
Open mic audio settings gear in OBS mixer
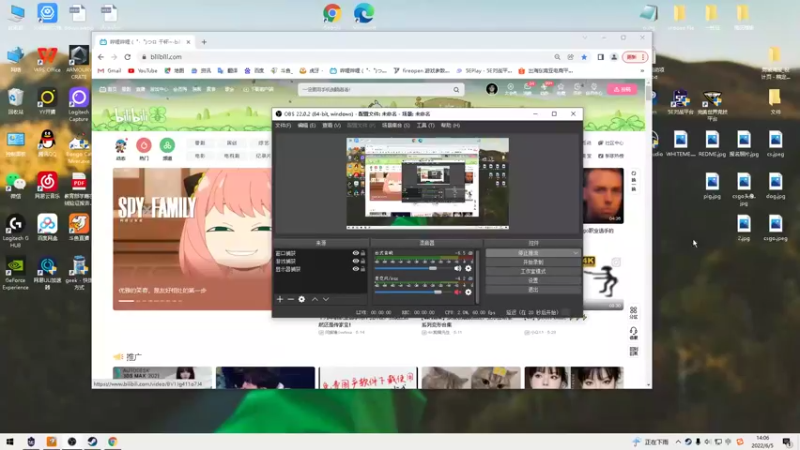[468, 292]
